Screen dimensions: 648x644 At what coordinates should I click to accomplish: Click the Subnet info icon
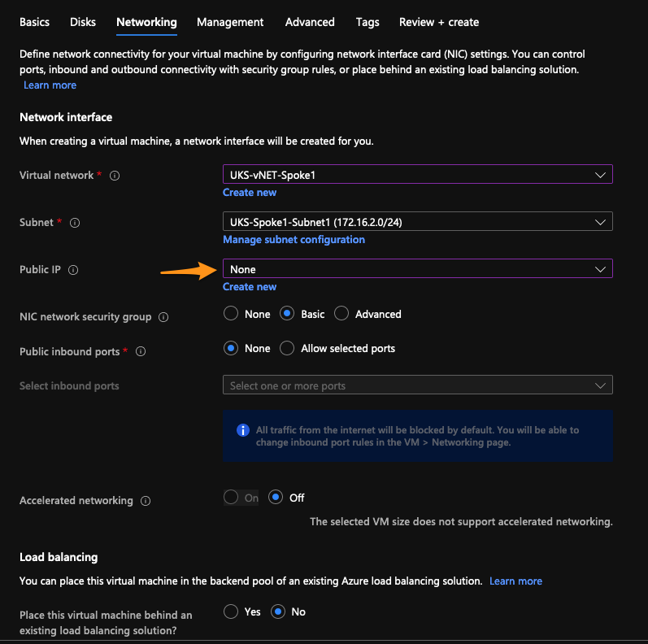pos(75,223)
